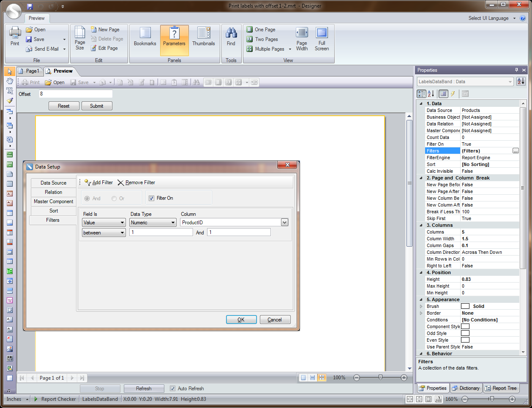Select the Relation tab in Data Setup
Screen dimensions: 532x408
pyautogui.click(x=53, y=192)
